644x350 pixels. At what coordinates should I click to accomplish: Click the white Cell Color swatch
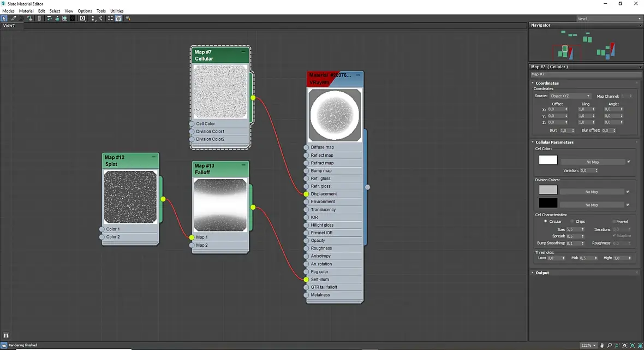pos(548,160)
